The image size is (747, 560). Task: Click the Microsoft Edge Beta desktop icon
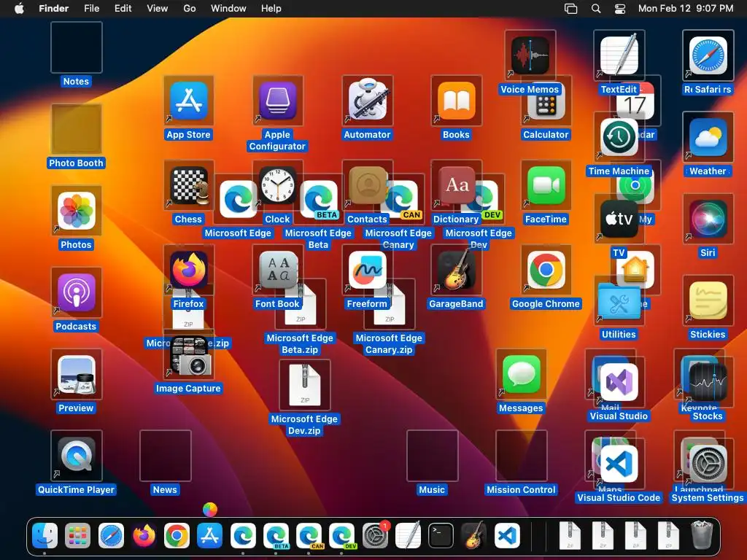[318, 199]
